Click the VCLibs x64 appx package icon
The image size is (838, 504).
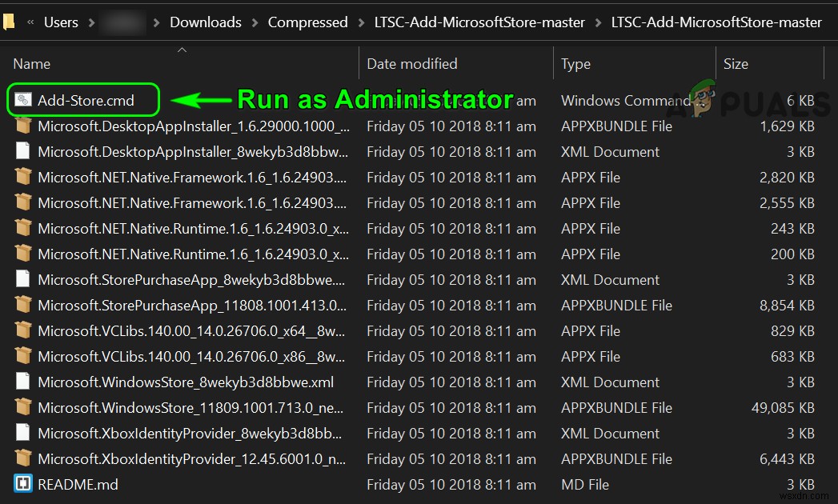coord(23,331)
